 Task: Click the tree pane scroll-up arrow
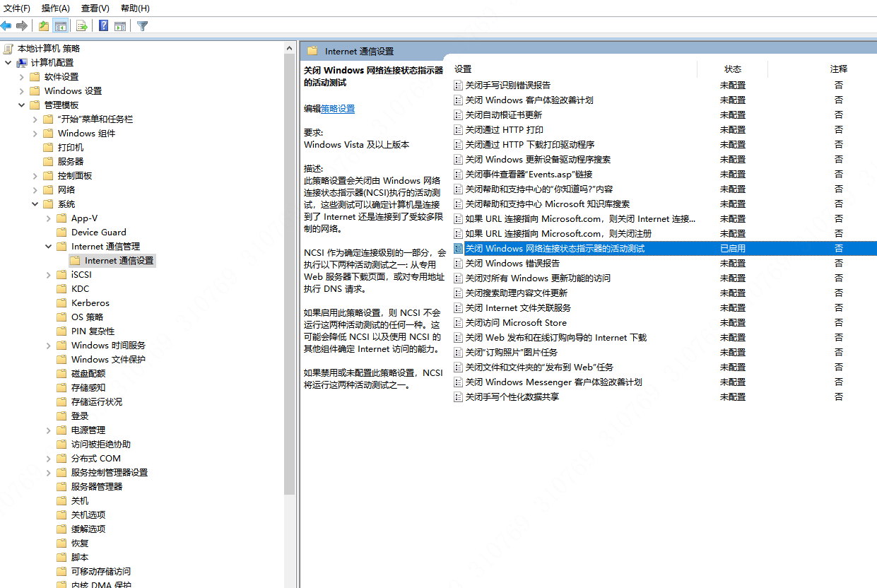(x=290, y=48)
